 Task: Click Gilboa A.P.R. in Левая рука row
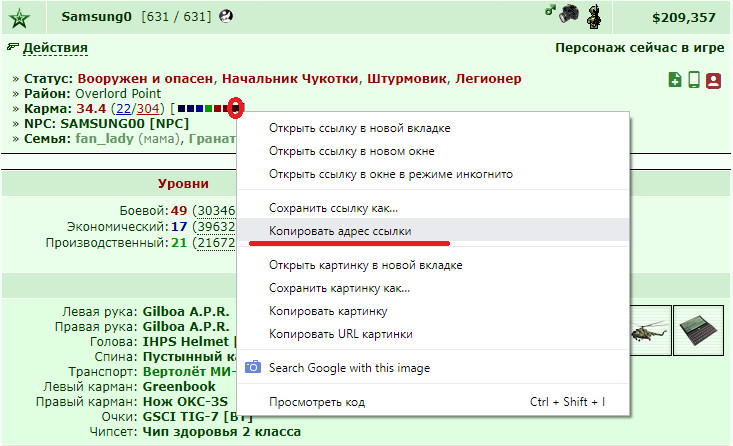click(186, 311)
